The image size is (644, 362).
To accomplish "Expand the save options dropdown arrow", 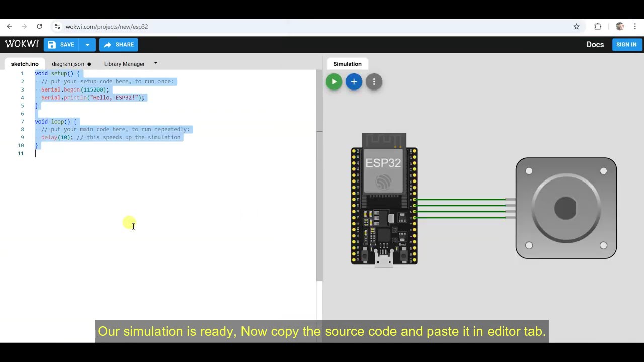I will click(87, 45).
